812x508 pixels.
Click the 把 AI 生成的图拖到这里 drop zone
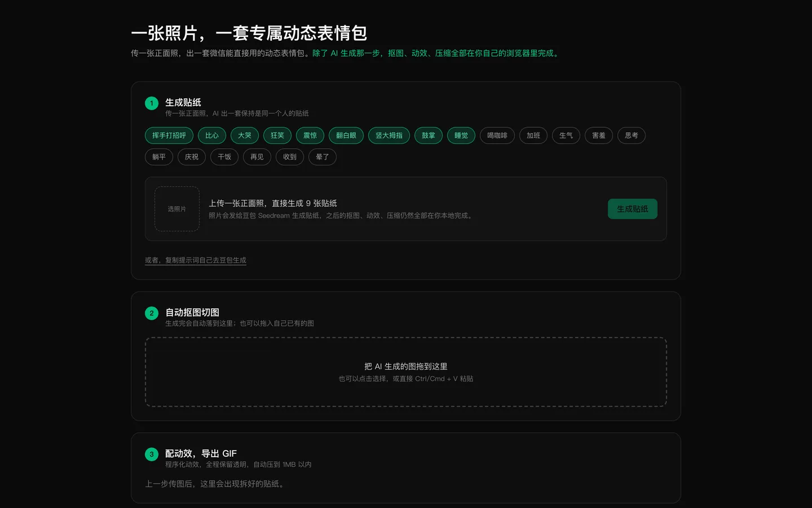click(406, 372)
